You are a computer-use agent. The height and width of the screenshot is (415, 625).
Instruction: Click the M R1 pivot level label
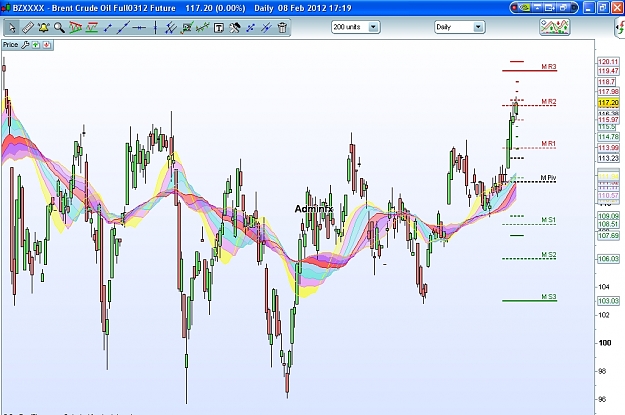pos(548,144)
